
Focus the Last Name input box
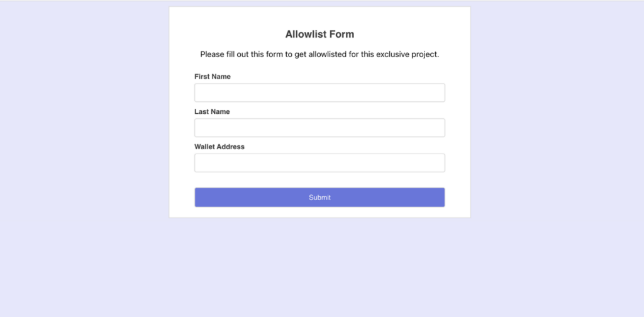click(x=319, y=128)
